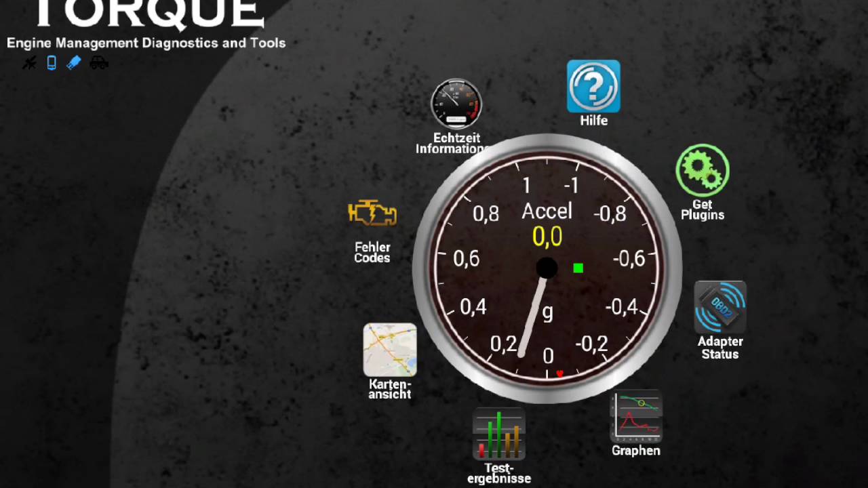868x488 pixels.
Task: Open the Hilfe question mark icon
Action: click(x=593, y=86)
